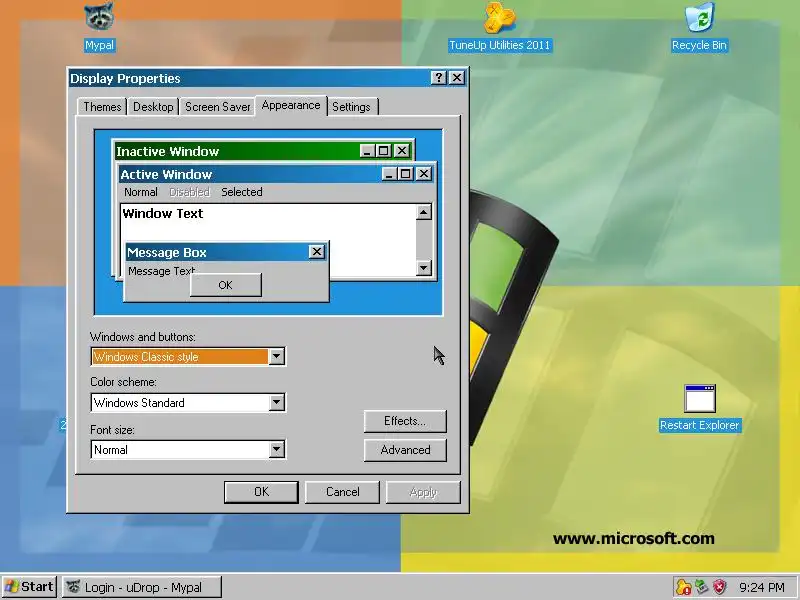This screenshot has width=800, height=600.
Task: Open the Font size dropdown arrow
Action: (276, 449)
